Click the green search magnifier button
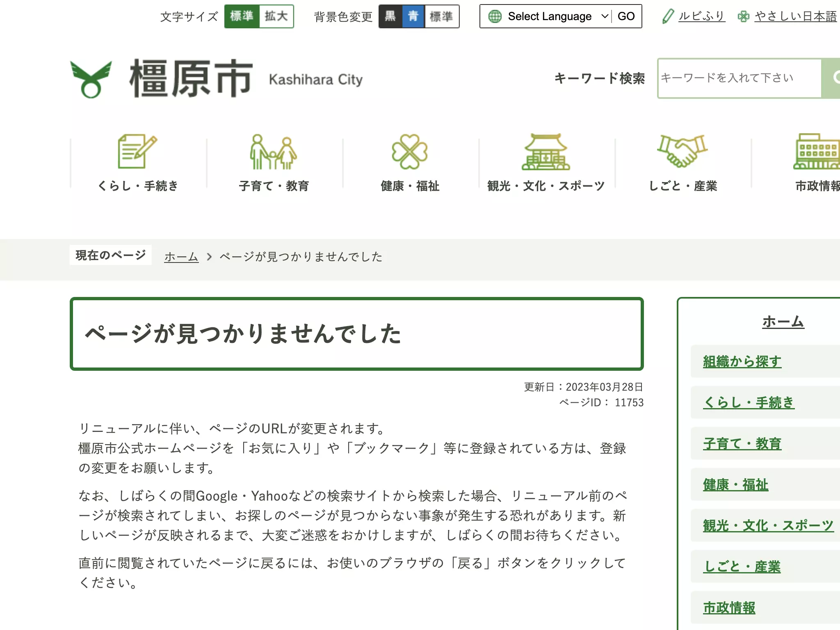 coord(831,78)
